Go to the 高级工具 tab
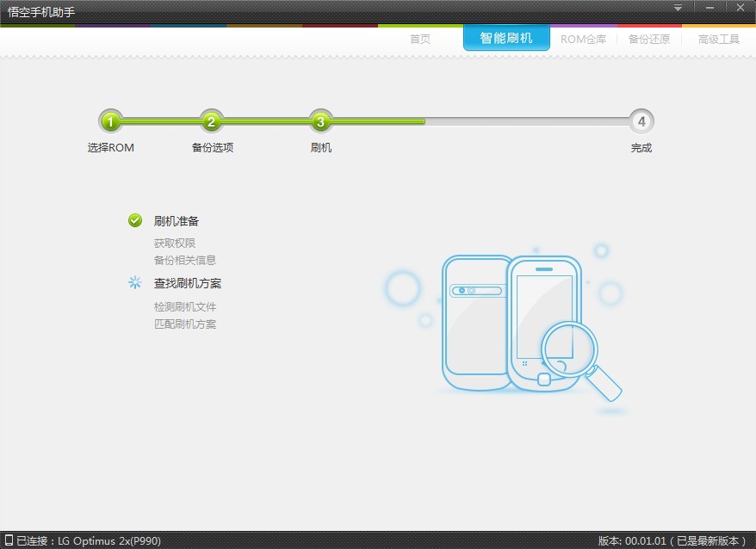The height and width of the screenshot is (549, 756). point(718,39)
